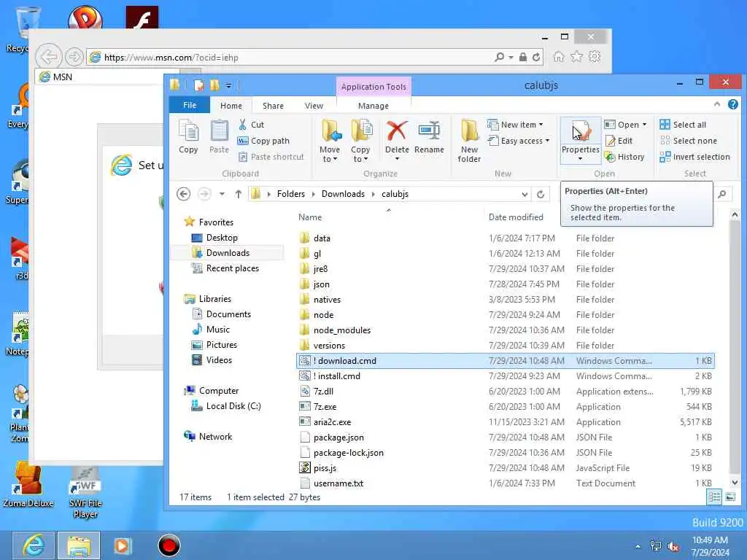The image size is (747, 560).
Task: Click the Internet Explorer Favorites star
Action: point(576,57)
